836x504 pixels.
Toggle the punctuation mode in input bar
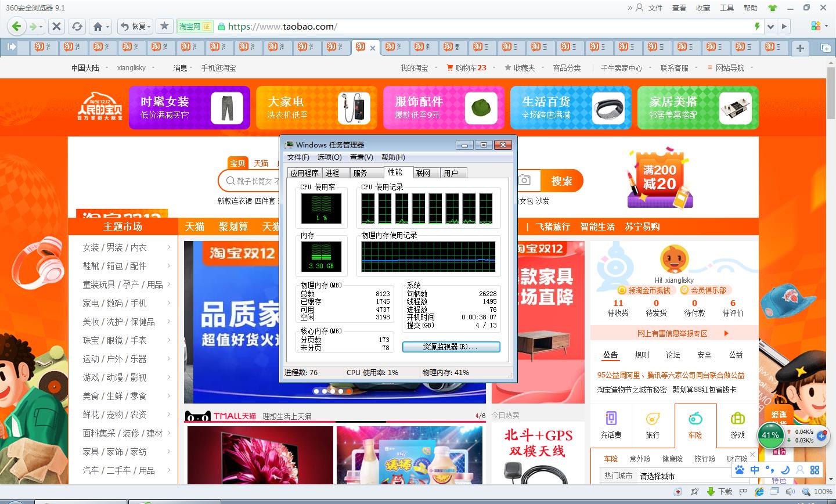770,470
